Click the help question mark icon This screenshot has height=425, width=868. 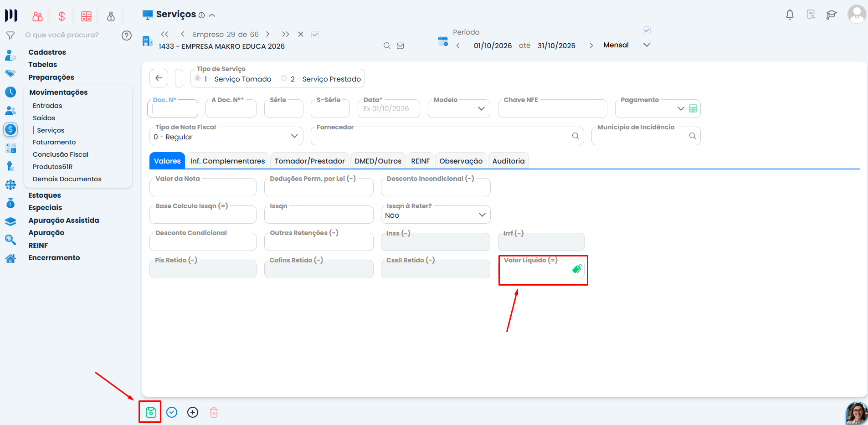point(127,36)
